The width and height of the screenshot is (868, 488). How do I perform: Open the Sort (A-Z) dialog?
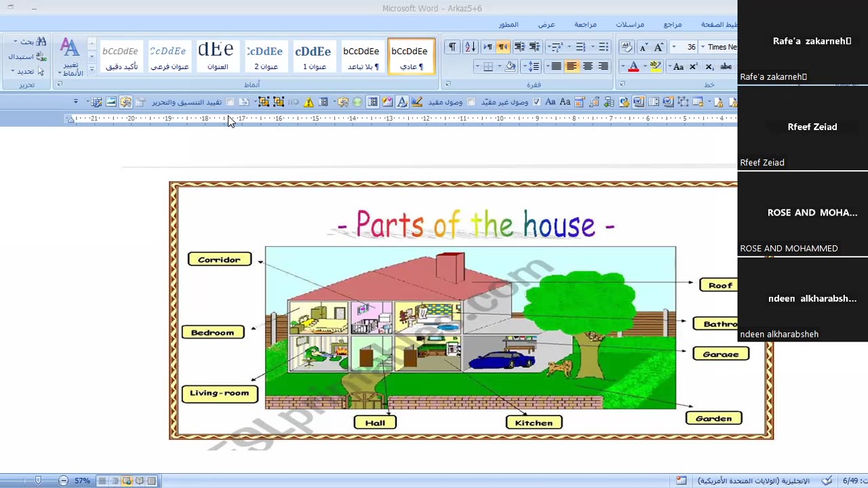[x=470, y=47]
